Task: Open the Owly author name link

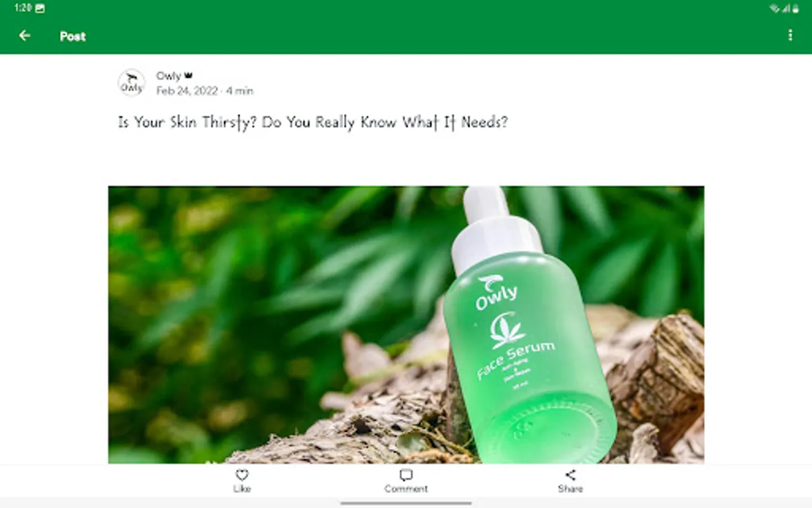Action: point(168,76)
